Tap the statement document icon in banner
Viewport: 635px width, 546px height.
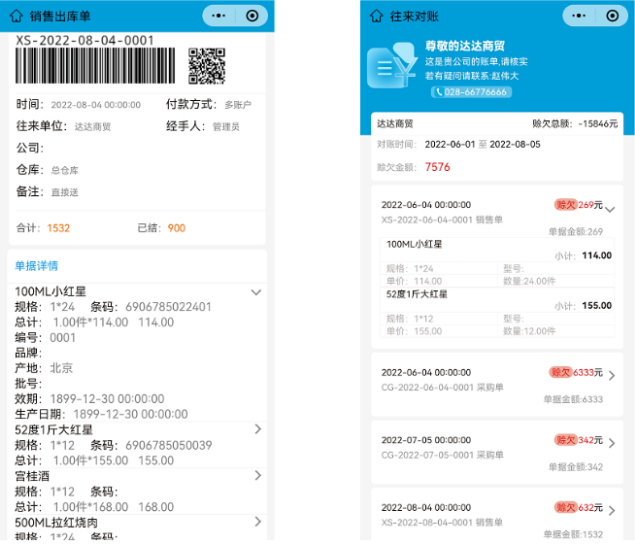coord(391,69)
